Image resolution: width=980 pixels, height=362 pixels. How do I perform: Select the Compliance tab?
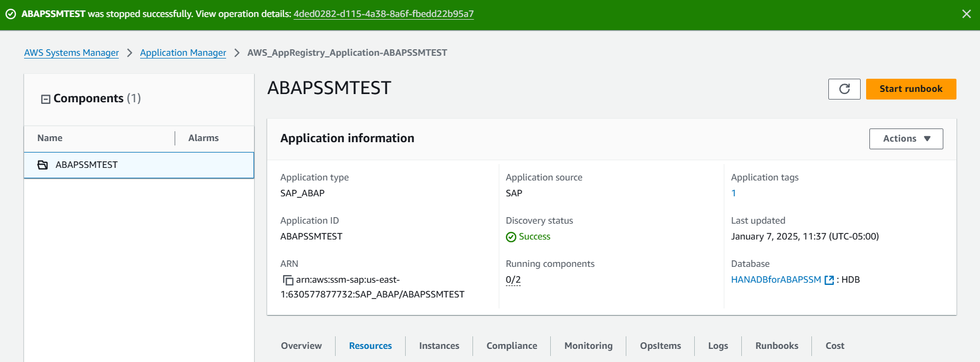point(512,346)
